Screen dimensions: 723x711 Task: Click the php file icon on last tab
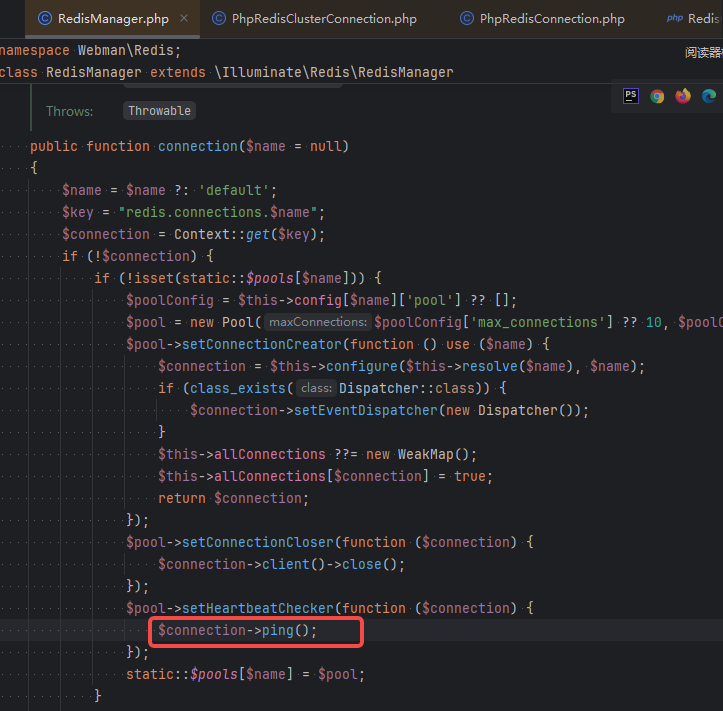coord(675,18)
